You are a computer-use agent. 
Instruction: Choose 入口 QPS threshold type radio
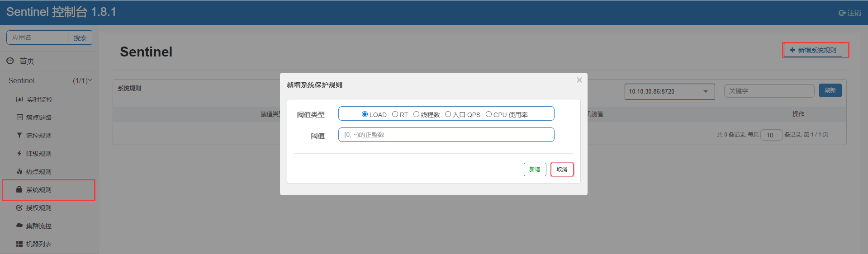tap(448, 114)
